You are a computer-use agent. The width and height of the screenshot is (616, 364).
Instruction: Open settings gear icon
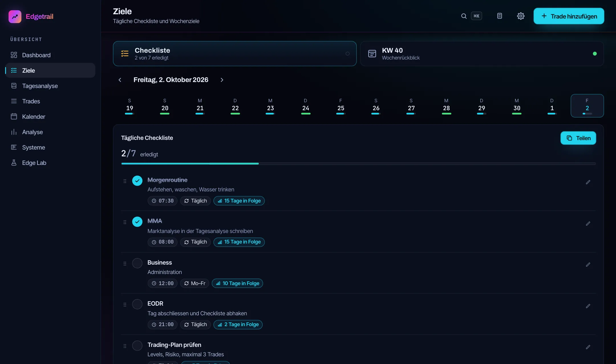pos(521,16)
